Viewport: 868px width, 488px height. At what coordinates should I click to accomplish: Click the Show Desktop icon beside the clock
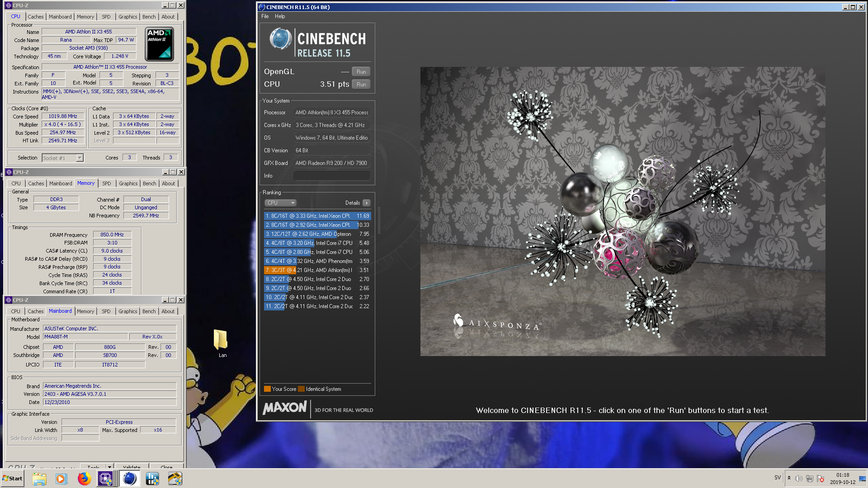(863, 479)
